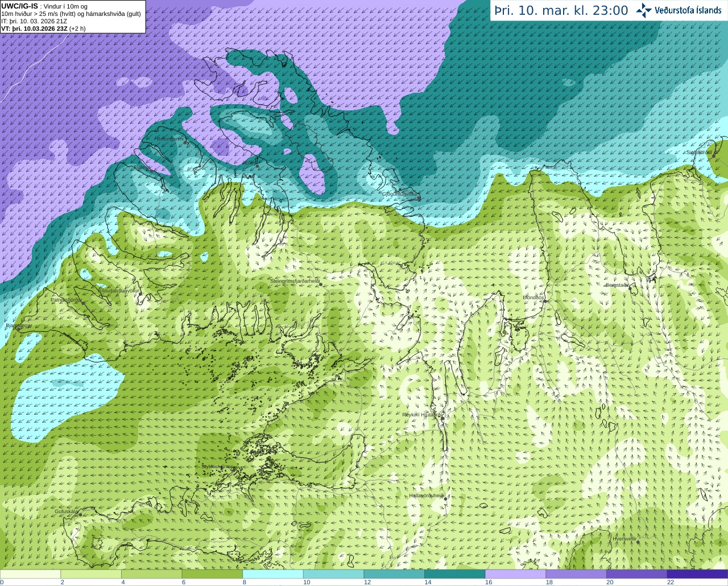Pick the darkest legend swatch above 22 m/s
The width and height of the screenshot is (728, 586).
(x=697, y=574)
